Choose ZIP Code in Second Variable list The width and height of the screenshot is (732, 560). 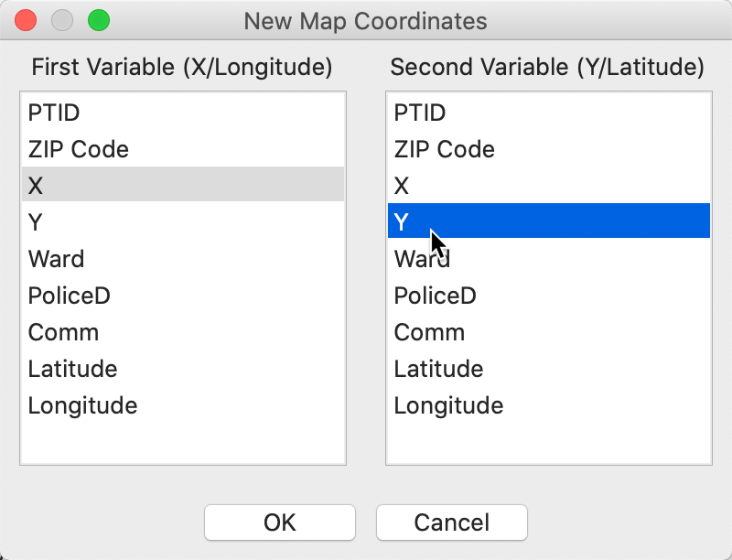click(x=549, y=149)
